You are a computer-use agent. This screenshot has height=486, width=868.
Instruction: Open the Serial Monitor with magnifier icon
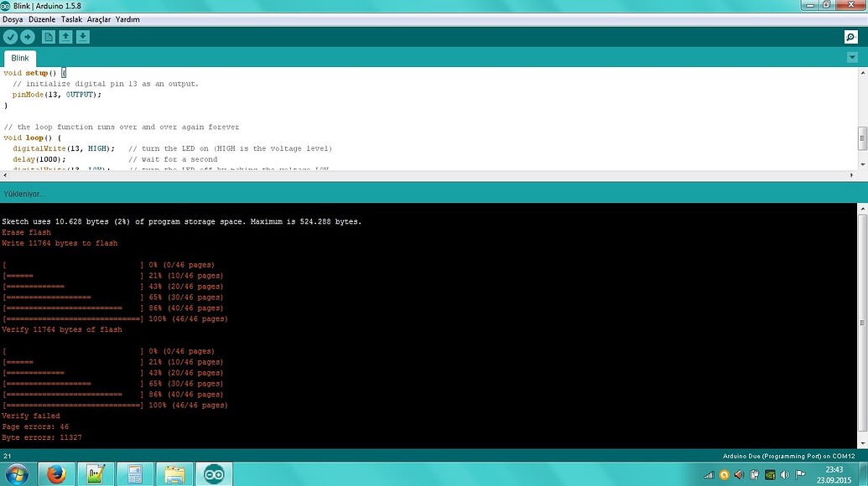(851, 36)
